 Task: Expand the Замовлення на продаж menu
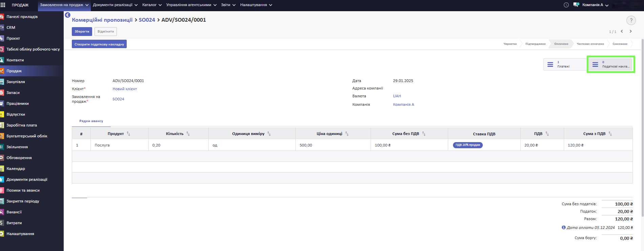coord(64,5)
